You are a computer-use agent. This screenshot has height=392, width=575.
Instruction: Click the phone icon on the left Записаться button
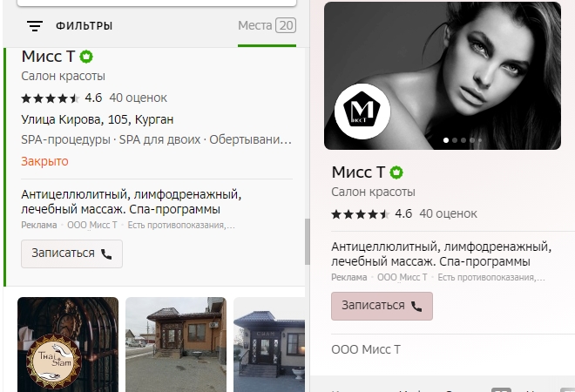pyautogui.click(x=107, y=254)
